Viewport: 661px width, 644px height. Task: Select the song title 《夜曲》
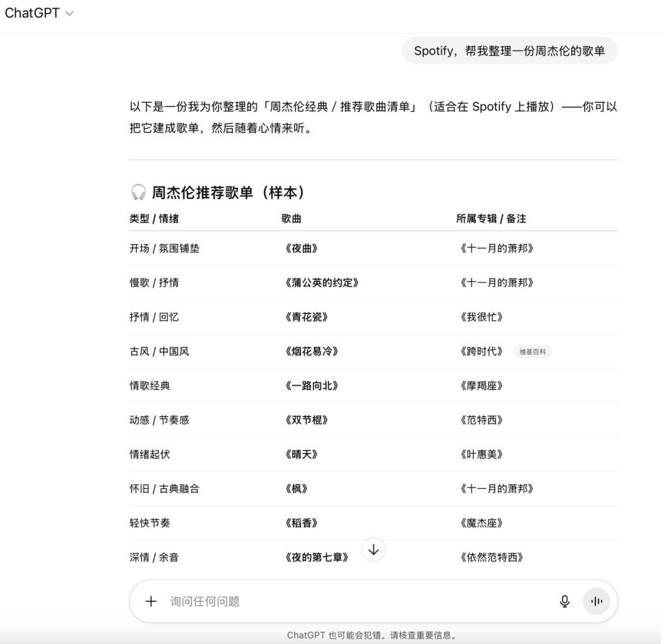click(x=302, y=249)
